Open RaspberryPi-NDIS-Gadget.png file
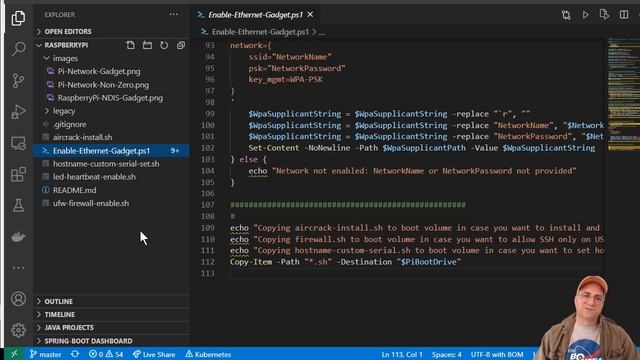The image size is (640, 360). pos(110,98)
